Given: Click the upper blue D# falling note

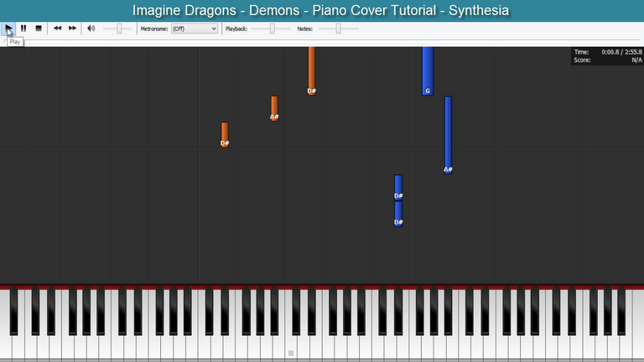Looking at the screenshot, I should tap(398, 188).
